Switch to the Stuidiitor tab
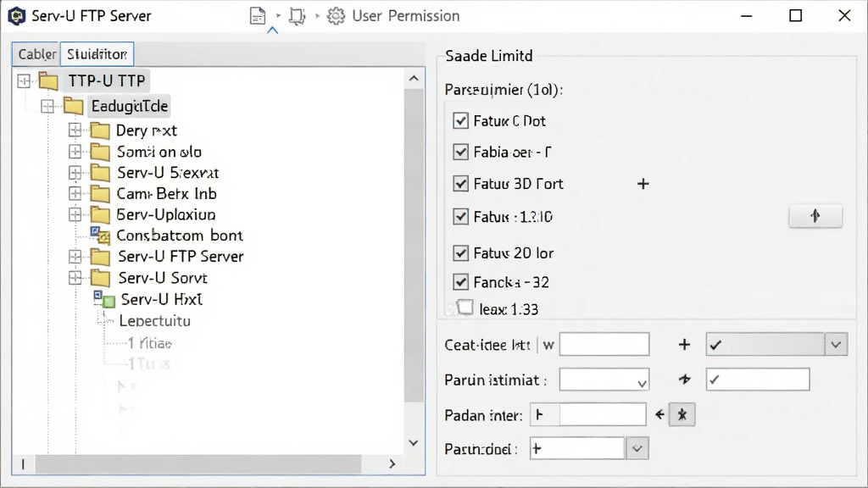Viewport: 868px width, 488px height. (97, 54)
